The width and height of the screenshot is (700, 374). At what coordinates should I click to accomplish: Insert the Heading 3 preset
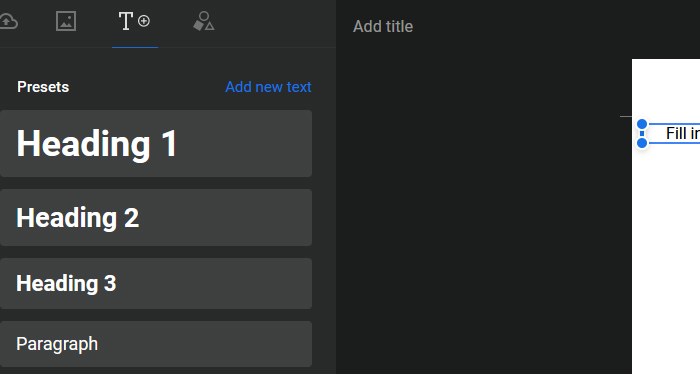pyautogui.click(x=156, y=283)
